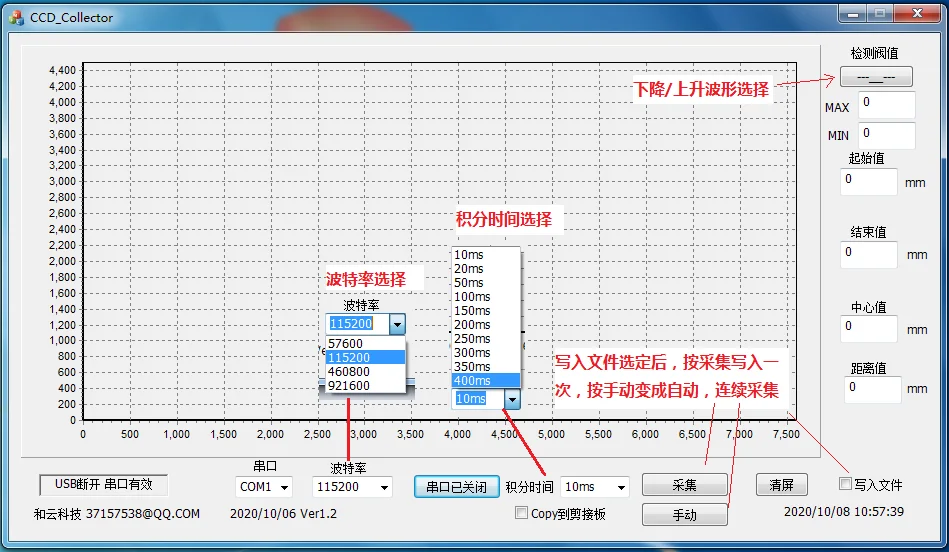The height and width of the screenshot is (552, 949).
Task: Click the arrow of the overlay 波特率 combo box
Action: [x=397, y=324]
